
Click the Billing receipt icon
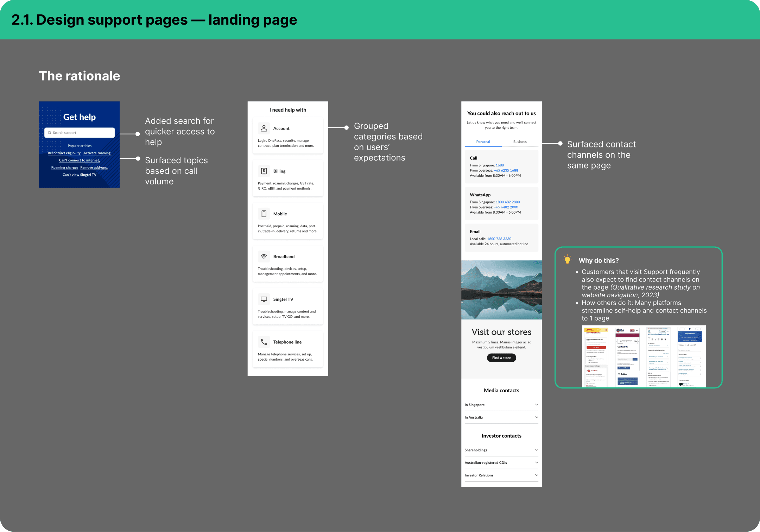(x=264, y=171)
